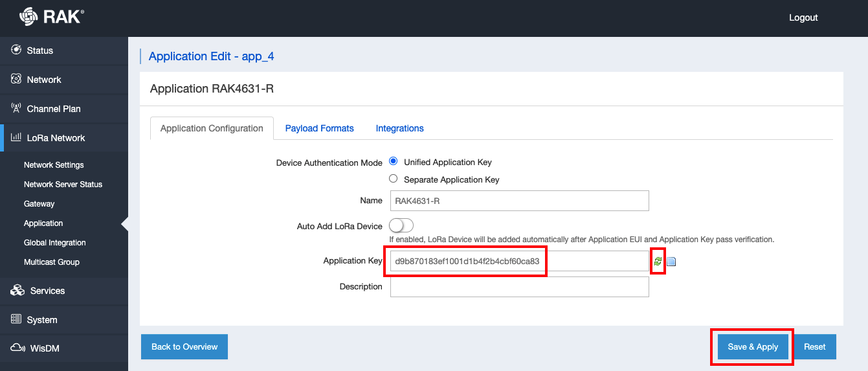Switch to Application Configuration tab
The width and height of the screenshot is (868, 371).
click(212, 128)
